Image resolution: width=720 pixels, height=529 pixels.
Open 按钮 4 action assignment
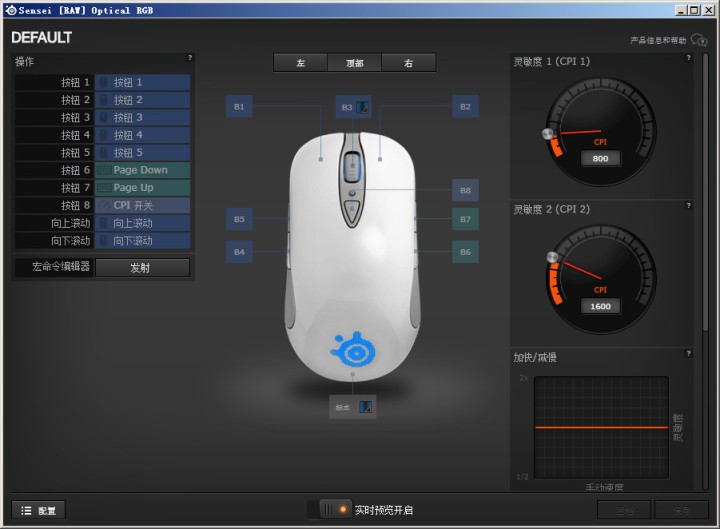(x=142, y=135)
